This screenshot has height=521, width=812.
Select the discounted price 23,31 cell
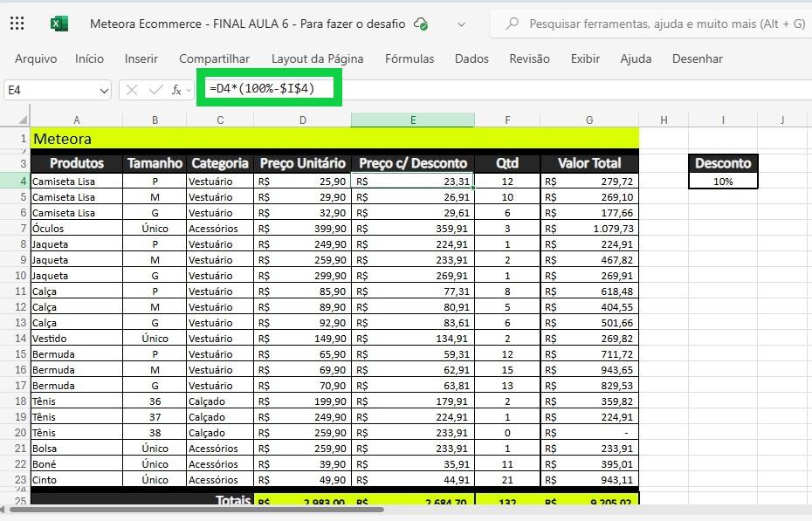pos(413,181)
